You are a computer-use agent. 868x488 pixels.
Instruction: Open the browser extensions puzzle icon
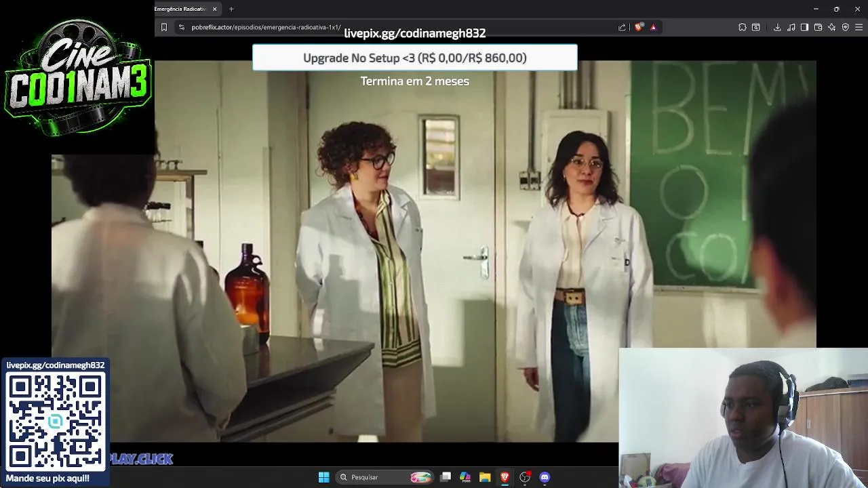coord(743,27)
